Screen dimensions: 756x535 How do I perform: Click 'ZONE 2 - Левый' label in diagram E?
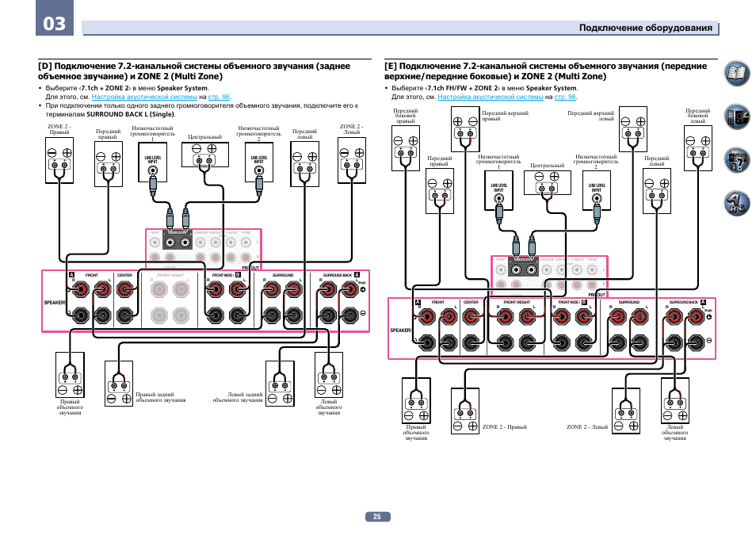coord(587,427)
